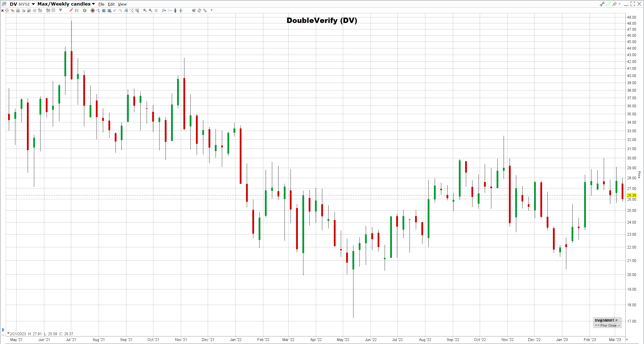Click the DoubleVerify (DV) chart title
The image size is (644, 344).
[x=322, y=20]
